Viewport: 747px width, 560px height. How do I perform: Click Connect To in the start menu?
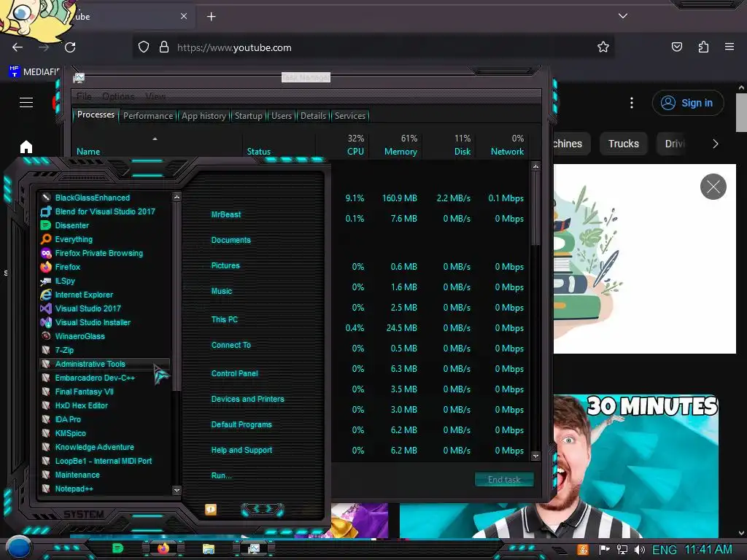click(231, 345)
